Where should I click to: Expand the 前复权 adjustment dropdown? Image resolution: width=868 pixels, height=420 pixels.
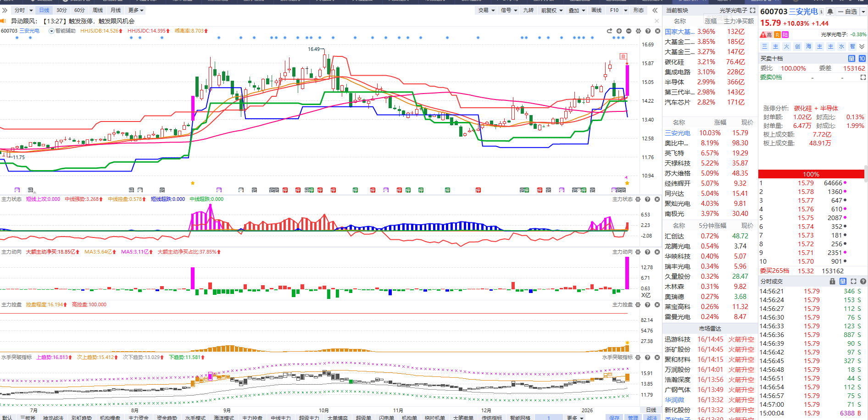tap(551, 10)
